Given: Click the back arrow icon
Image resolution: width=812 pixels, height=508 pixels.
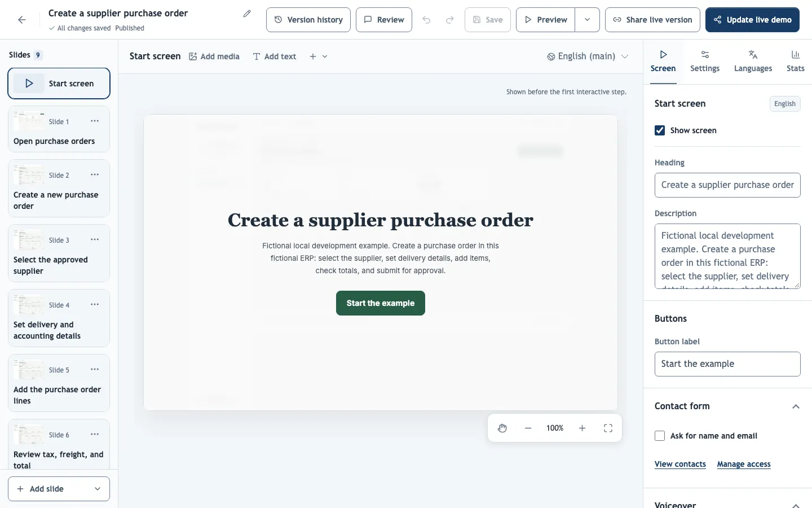Looking at the screenshot, I should (x=22, y=20).
